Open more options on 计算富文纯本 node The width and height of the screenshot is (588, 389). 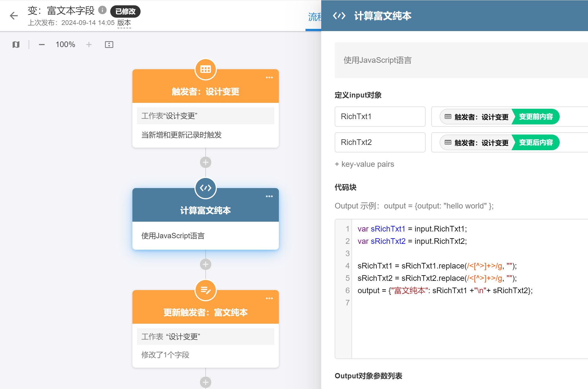pos(269,196)
